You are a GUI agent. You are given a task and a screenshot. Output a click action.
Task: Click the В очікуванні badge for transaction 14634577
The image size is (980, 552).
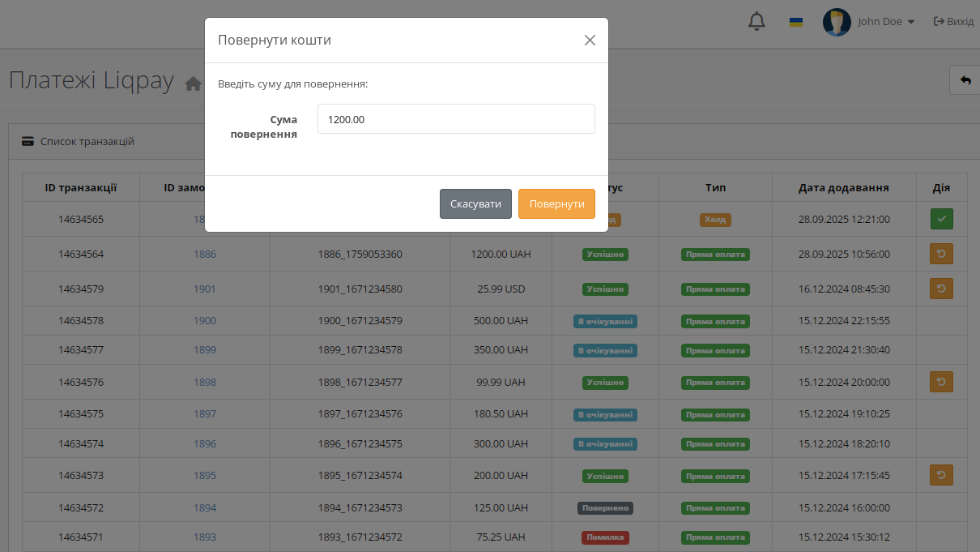tap(605, 351)
